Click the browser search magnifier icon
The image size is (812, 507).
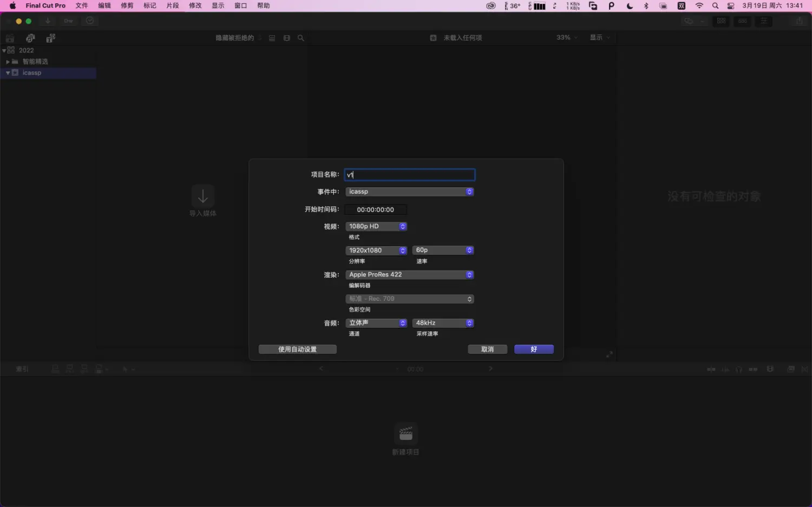(301, 38)
